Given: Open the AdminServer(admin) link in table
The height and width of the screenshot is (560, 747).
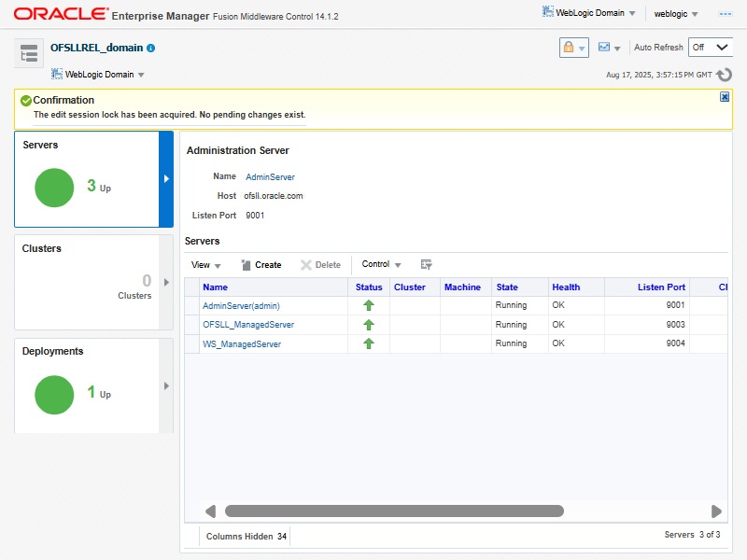Looking at the screenshot, I should (x=241, y=305).
